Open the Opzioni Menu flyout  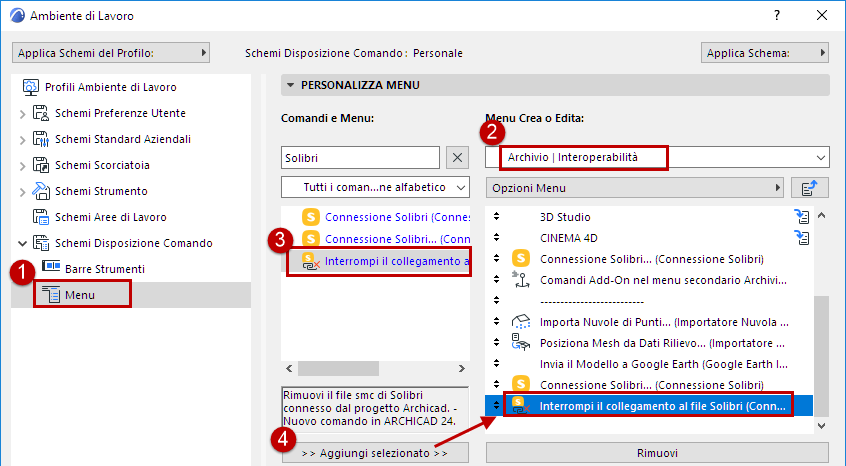(x=634, y=188)
